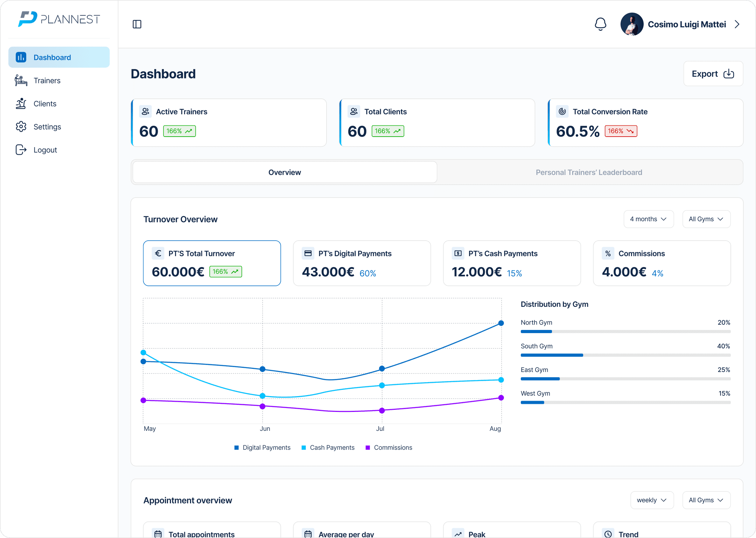Toggle the sidebar collapse icon
756x538 pixels.
click(137, 24)
